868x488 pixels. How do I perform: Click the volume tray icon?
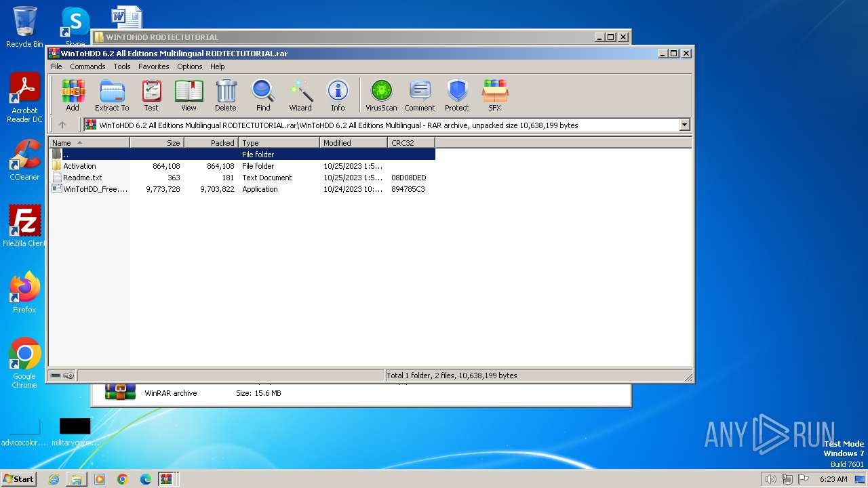click(x=770, y=479)
